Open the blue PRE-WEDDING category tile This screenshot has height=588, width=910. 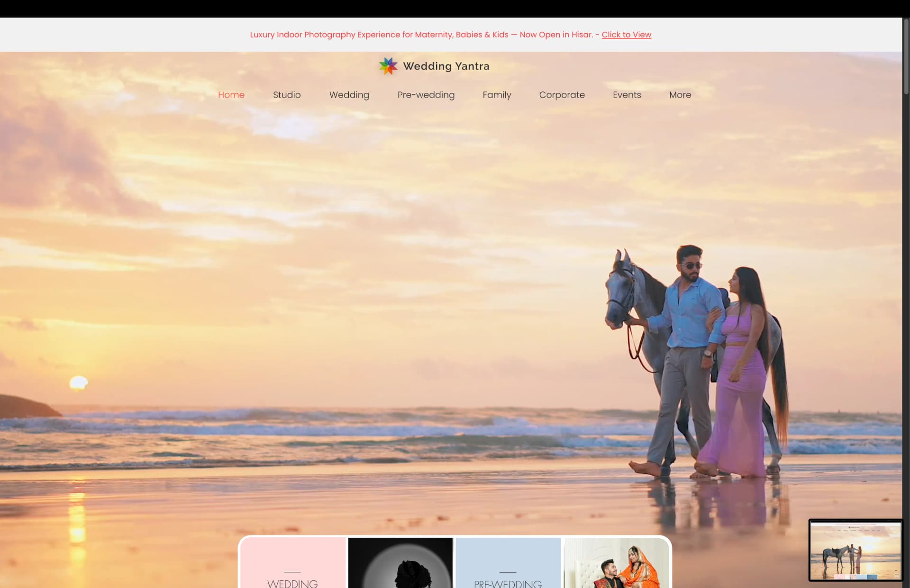(x=508, y=563)
